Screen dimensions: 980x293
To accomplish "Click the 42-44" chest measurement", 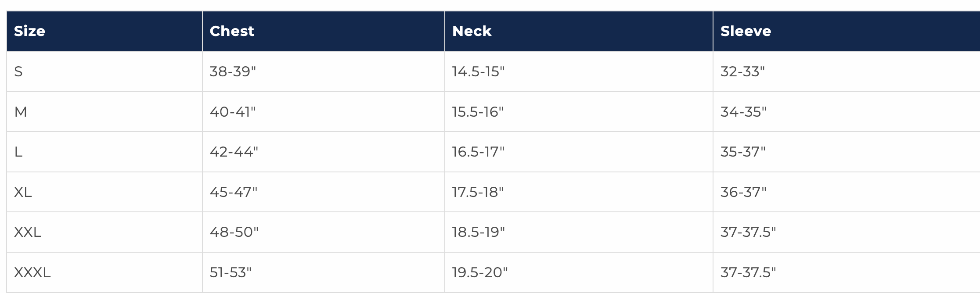I will tap(234, 152).
